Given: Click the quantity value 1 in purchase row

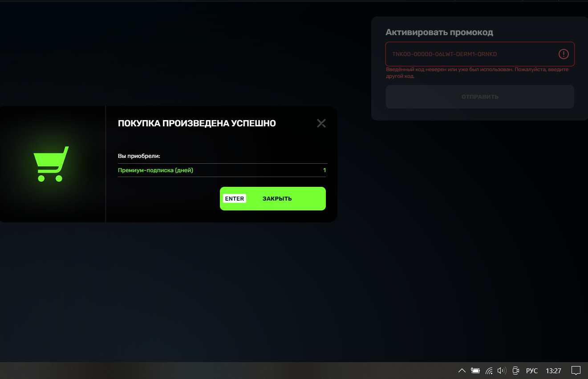Looking at the screenshot, I should 324,170.
